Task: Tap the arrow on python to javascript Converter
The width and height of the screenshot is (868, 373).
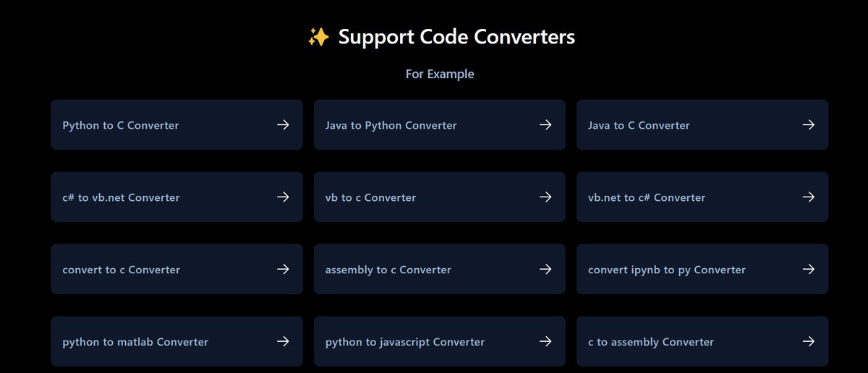Action: [x=545, y=342]
